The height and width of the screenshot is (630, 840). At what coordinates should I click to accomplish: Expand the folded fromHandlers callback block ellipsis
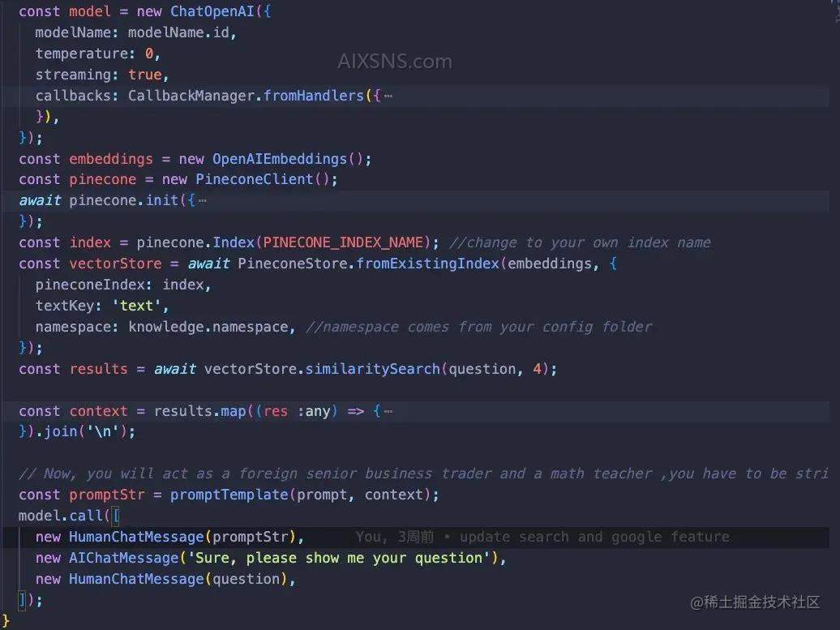pyautogui.click(x=388, y=96)
